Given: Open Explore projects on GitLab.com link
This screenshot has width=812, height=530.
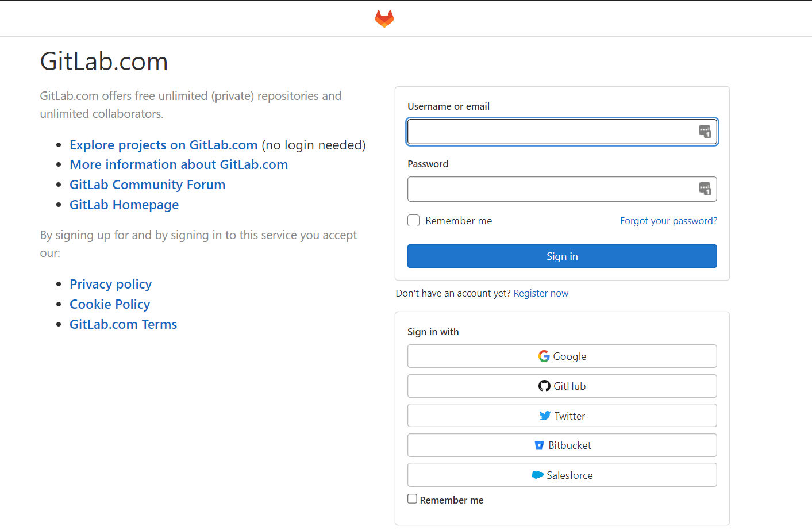Looking at the screenshot, I should pos(164,145).
